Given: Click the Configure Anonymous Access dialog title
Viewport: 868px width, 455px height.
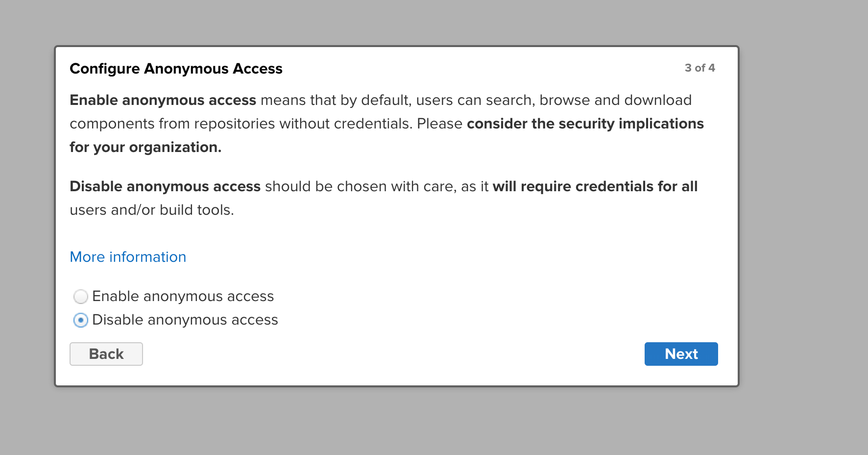Looking at the screenshot, I should point(176,69).
